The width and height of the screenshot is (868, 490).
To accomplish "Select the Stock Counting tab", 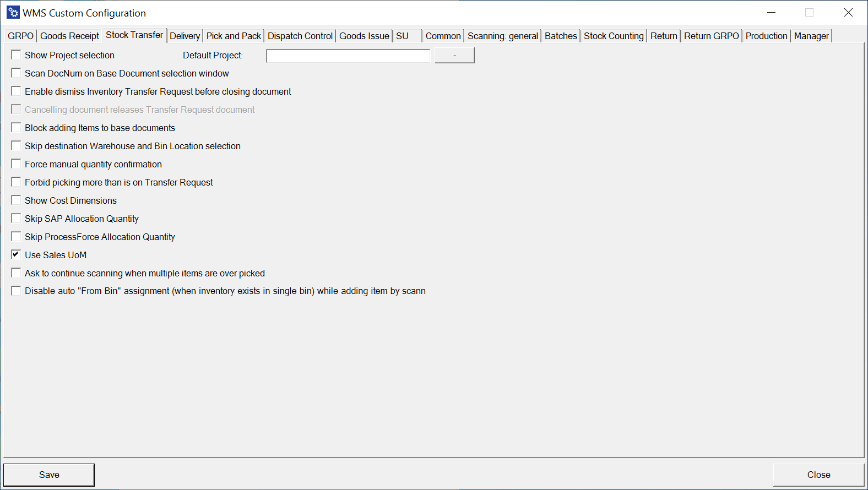I will [x=614, y=36].
